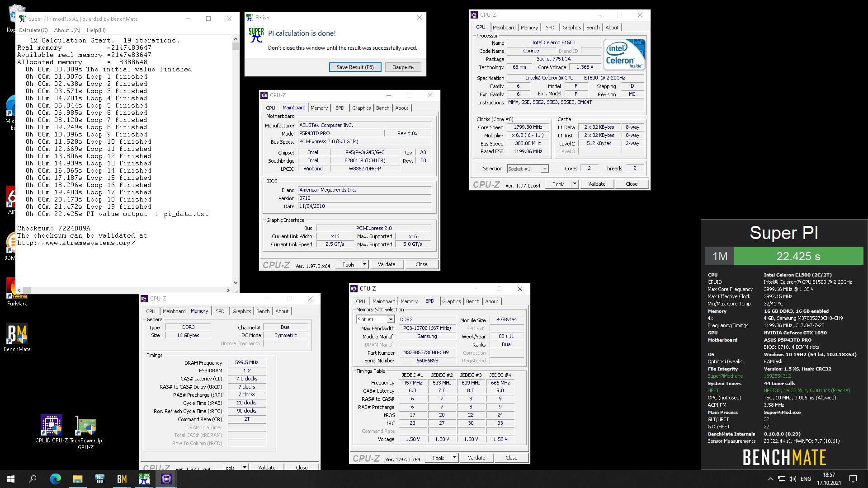Click Закрыть button in Finish dialog
This screenshot has height=488, width=868.
click(403, 67)
